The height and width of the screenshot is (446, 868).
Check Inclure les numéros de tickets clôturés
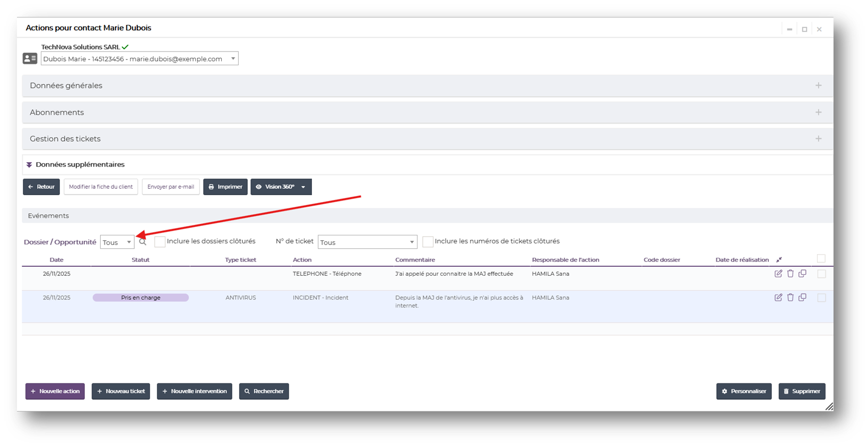tap(428, 242)
